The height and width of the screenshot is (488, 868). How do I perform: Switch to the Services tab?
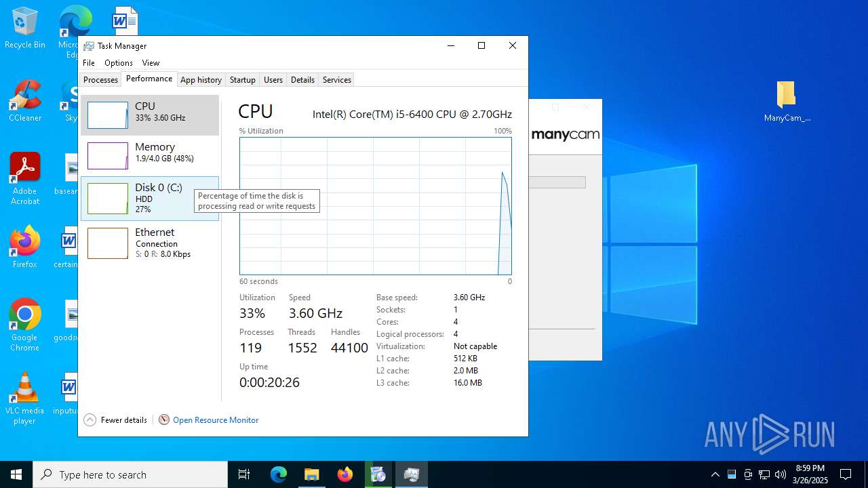(336, 80)
